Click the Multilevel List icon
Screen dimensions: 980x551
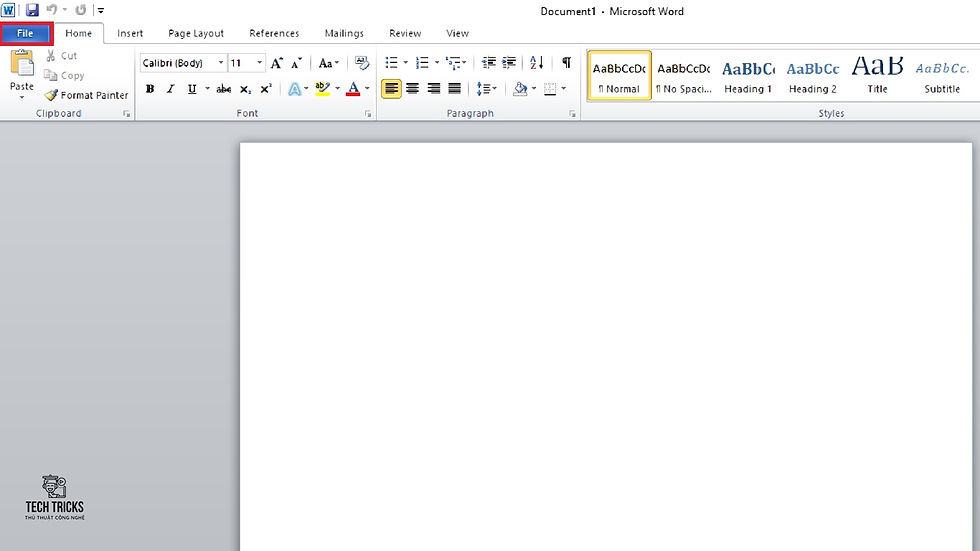(x=453, y=63)
